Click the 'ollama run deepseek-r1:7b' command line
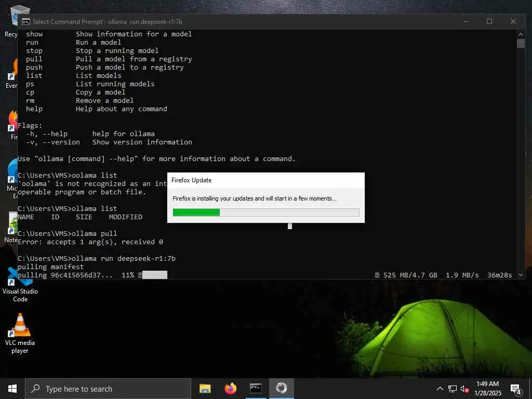Image resolution: width=532 pixels, height=399 pixels. (97, 259)
